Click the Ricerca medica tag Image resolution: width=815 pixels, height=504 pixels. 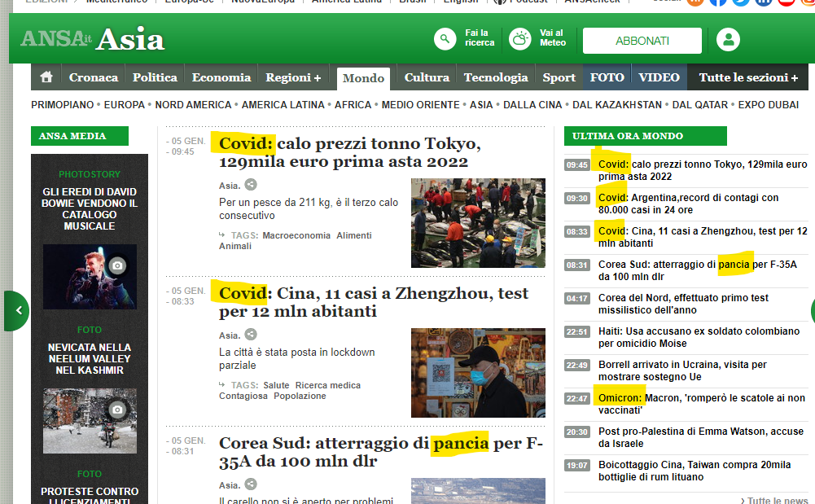pos(328,385)
